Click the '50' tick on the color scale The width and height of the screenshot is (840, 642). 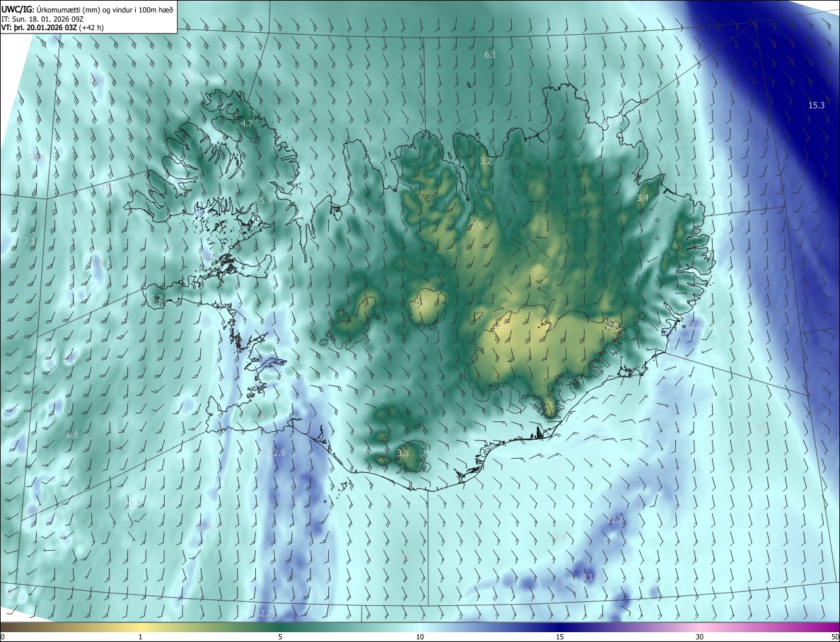tap(835, 637)
